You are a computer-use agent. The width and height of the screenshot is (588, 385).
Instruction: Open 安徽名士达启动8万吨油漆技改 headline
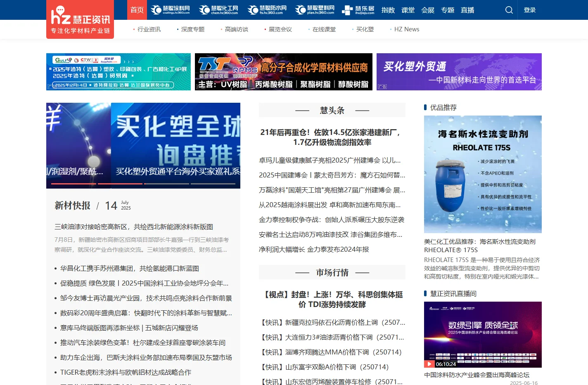(330, 234)
